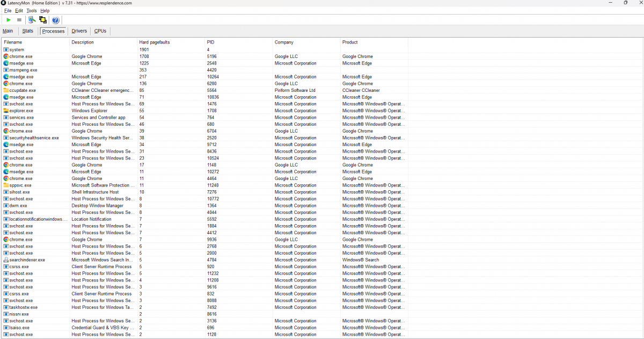644x339 pixels.
Task: Switch to the Stats tab
Action: pyautogui.click(x=27, y=31)
